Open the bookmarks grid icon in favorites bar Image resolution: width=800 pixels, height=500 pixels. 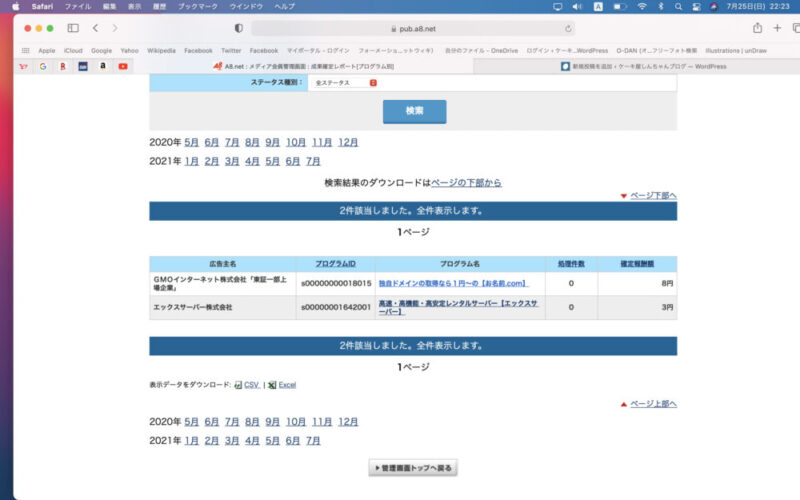click(x=26, y=51)
